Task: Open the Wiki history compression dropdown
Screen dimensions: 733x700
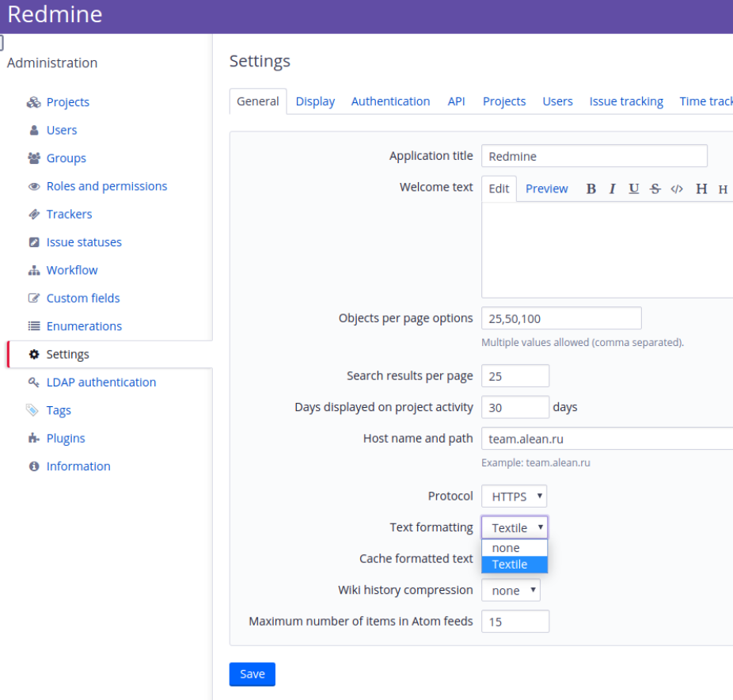Action: pos(511,590)
